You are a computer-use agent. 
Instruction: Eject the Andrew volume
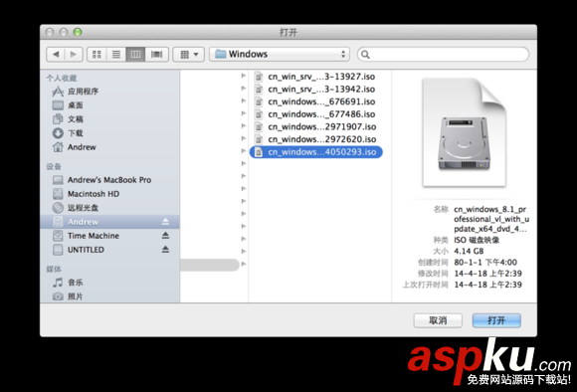click(165, 222)
